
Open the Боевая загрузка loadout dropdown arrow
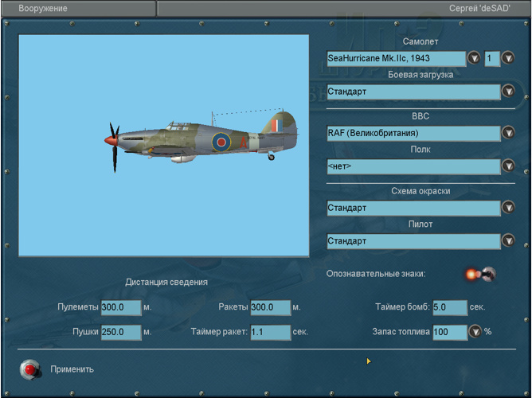coord(507,92)
